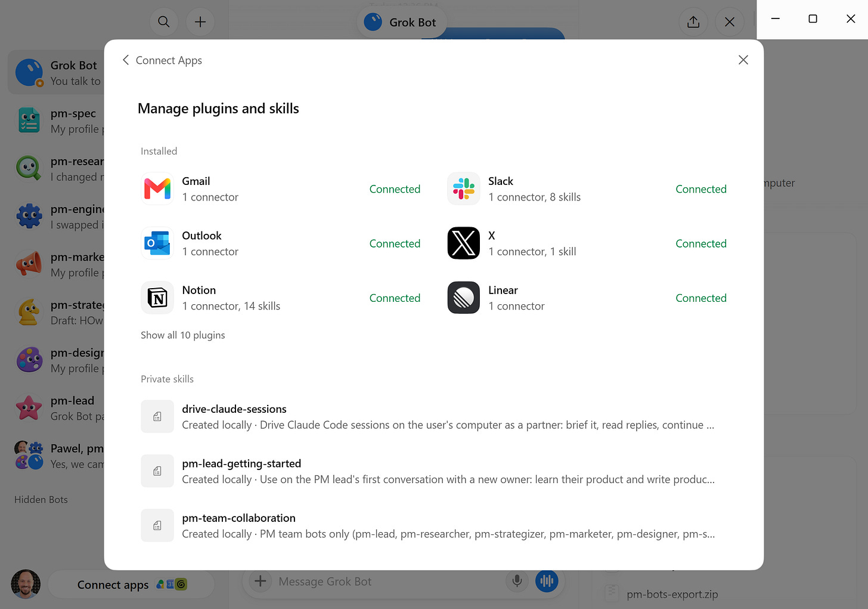Image resolution: width=868 pixels, height=609 pixels.
Task: Click X's Connected status
Action: pos(701,243)
